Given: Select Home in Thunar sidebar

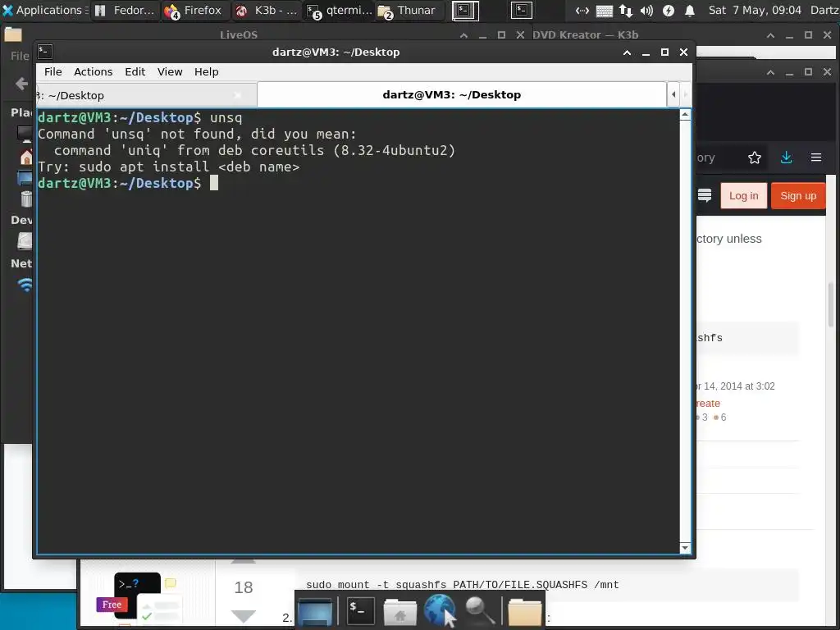Looking at the screenshot, I should pos(25,157).
